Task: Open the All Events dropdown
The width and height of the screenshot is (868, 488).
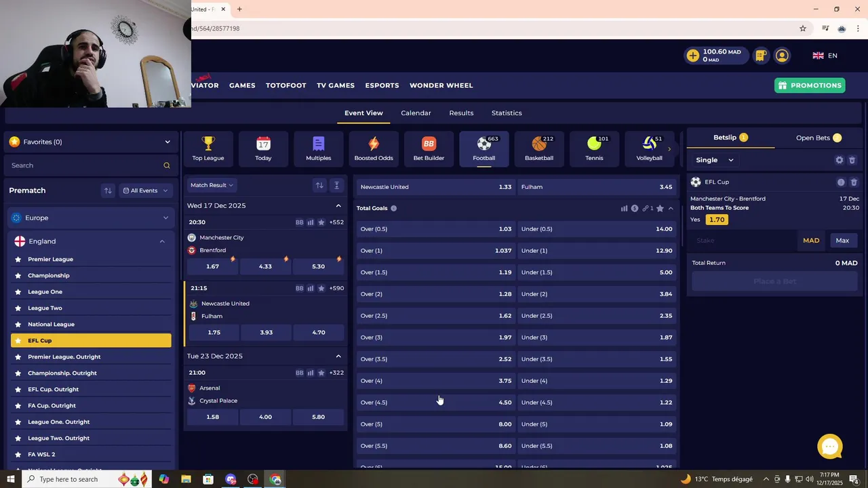Action: (145, 190)
